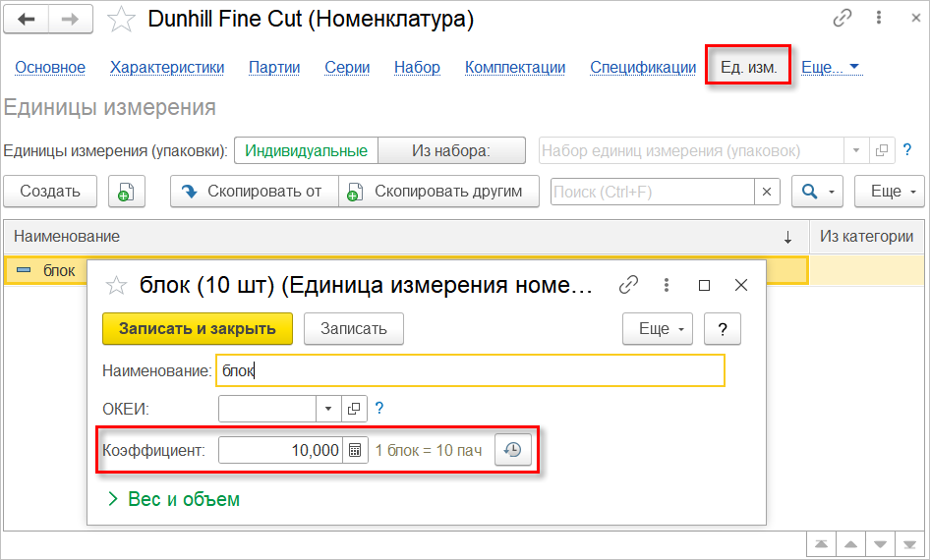The width and height of the screenshot is (930, 560).
Task: Open the main window three-dot menu
Action: pos(879,19)
